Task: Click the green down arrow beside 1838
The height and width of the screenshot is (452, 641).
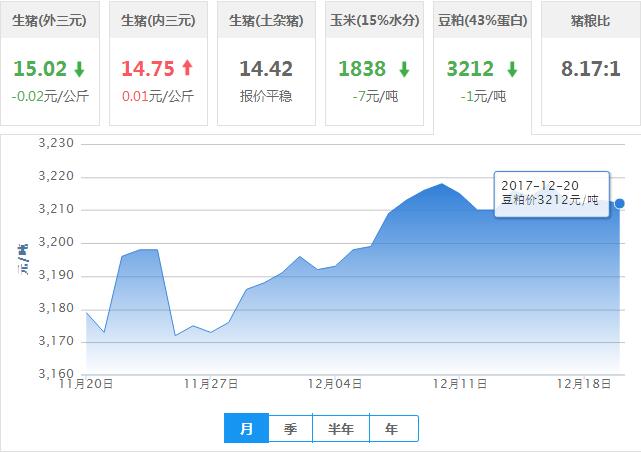Action: point(404,69)
